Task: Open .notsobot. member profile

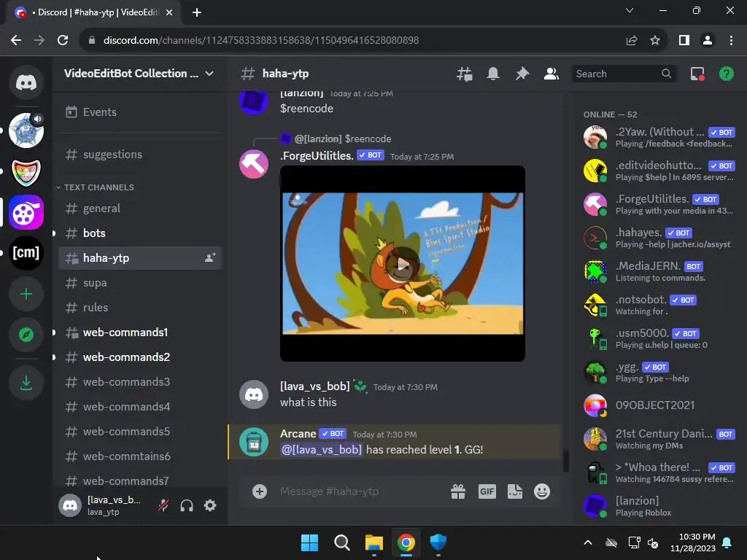Action: [659, 305]
